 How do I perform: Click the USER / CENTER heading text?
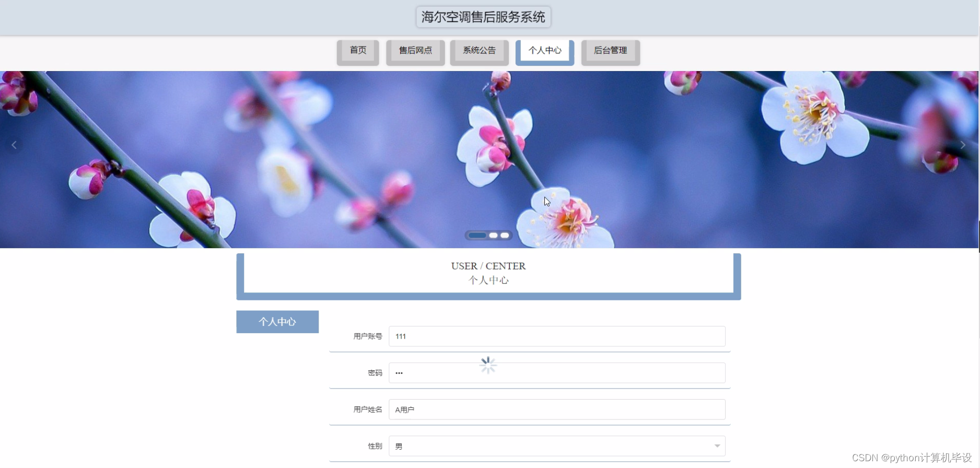click(x=488, y=266)
